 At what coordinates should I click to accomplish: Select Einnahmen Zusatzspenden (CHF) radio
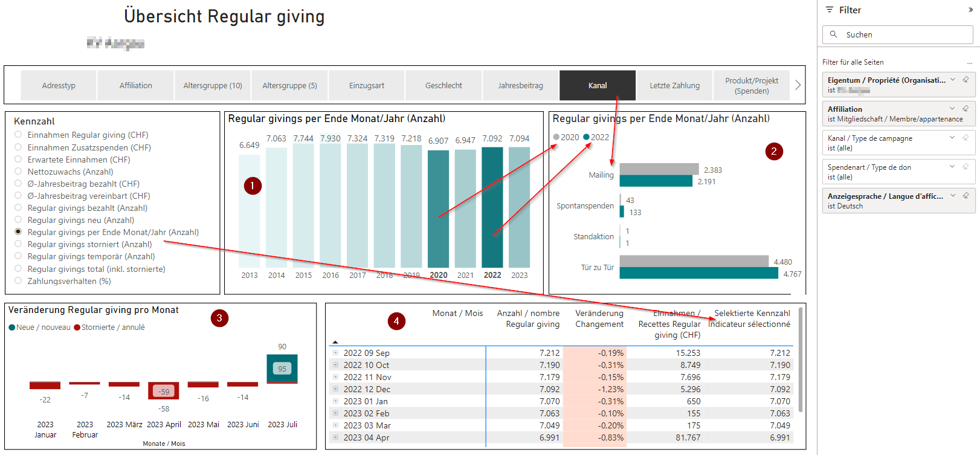point(18,147)
